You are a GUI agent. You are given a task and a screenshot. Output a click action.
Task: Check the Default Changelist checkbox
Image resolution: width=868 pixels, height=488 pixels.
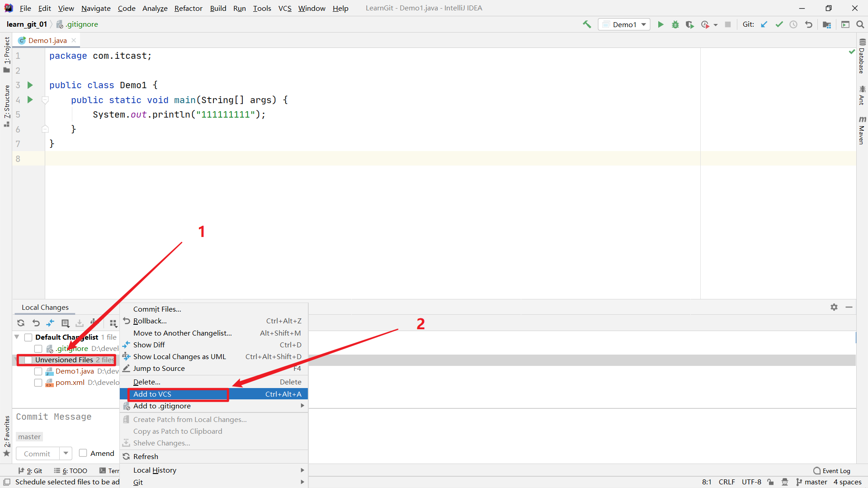tap(28, 337)
